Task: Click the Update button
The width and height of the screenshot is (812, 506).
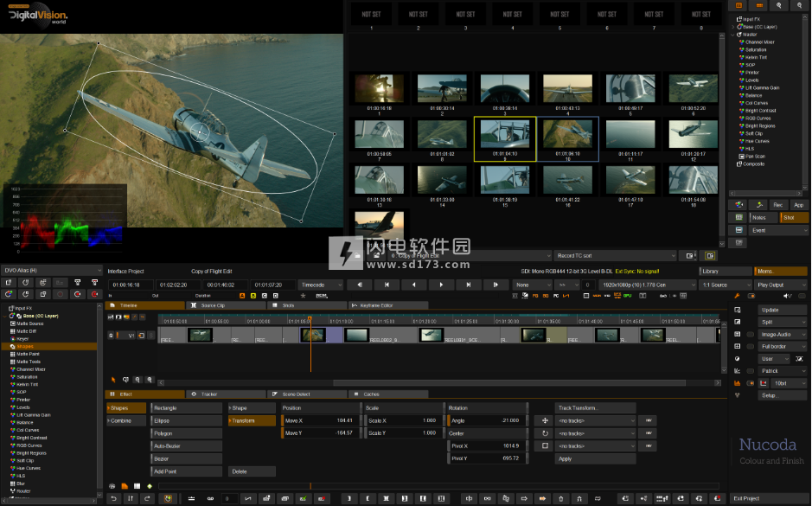Action: [783, 310]
